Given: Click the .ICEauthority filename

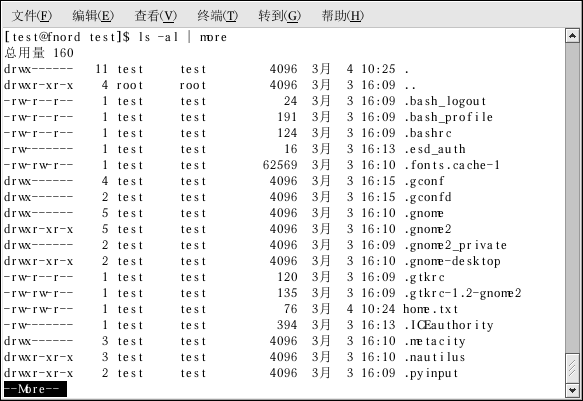Looking at the screenshot, I should (449, 325).
